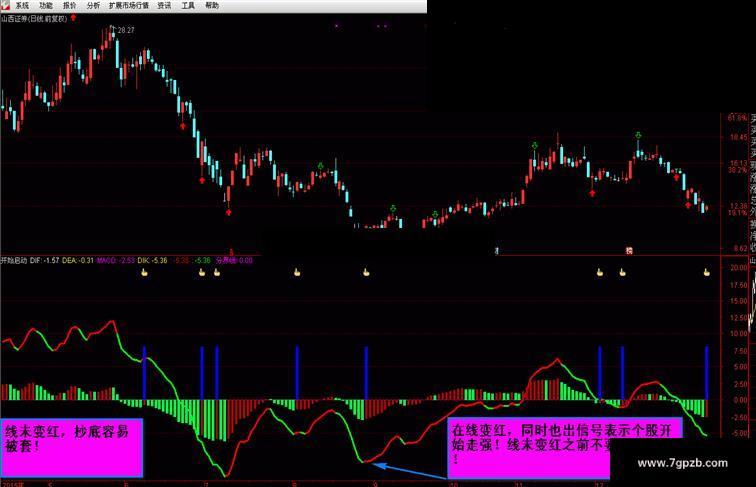Click the leftmost hand signal icon in the indicator pane

click(144, 272)
